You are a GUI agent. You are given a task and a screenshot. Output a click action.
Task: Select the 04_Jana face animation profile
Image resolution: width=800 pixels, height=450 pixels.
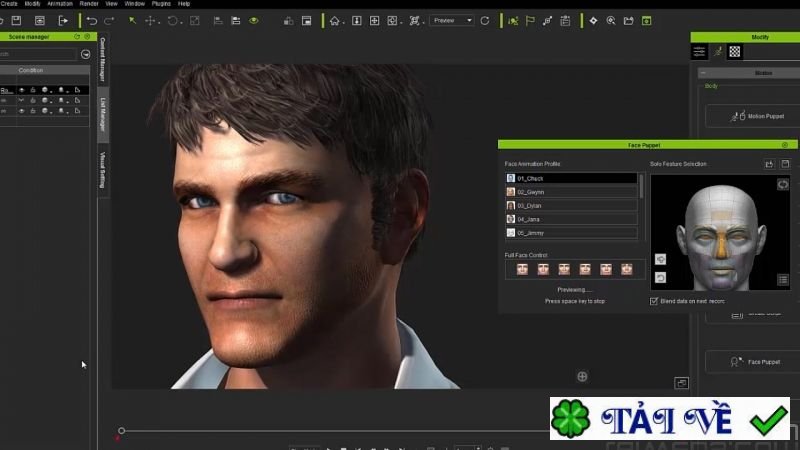click(x=571, y=219)
